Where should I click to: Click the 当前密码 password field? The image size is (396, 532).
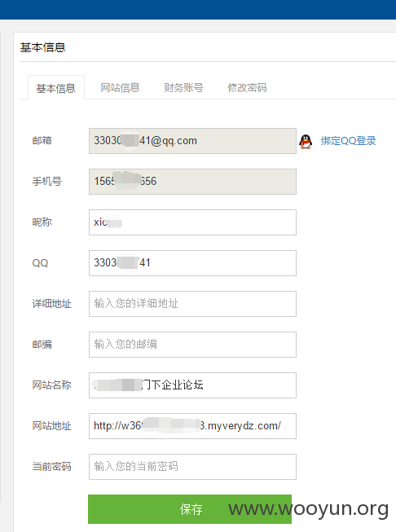pyautogui.click(x=192, y=467)
